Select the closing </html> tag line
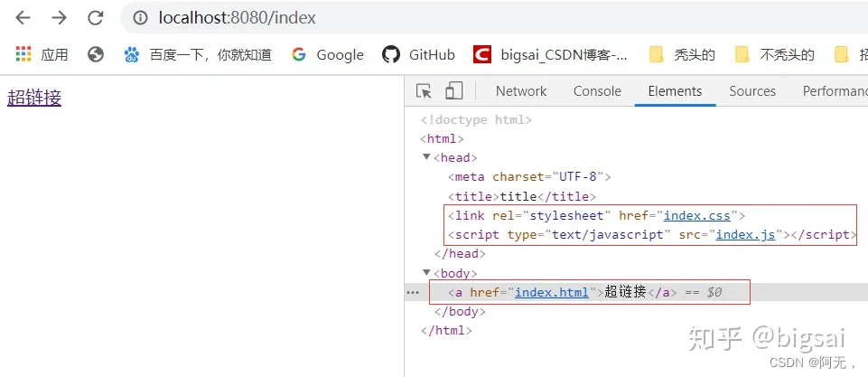The width and height of the screenshot is (868, 377). [x=446, y=330]
